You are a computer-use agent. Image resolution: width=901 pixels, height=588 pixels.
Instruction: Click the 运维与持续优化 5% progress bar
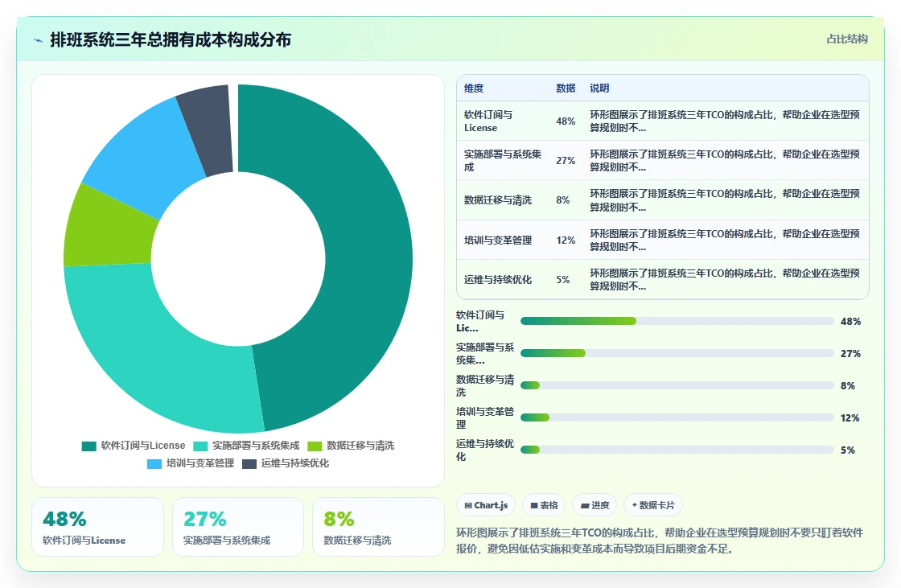pyautogui.click(x=677, y=450)
